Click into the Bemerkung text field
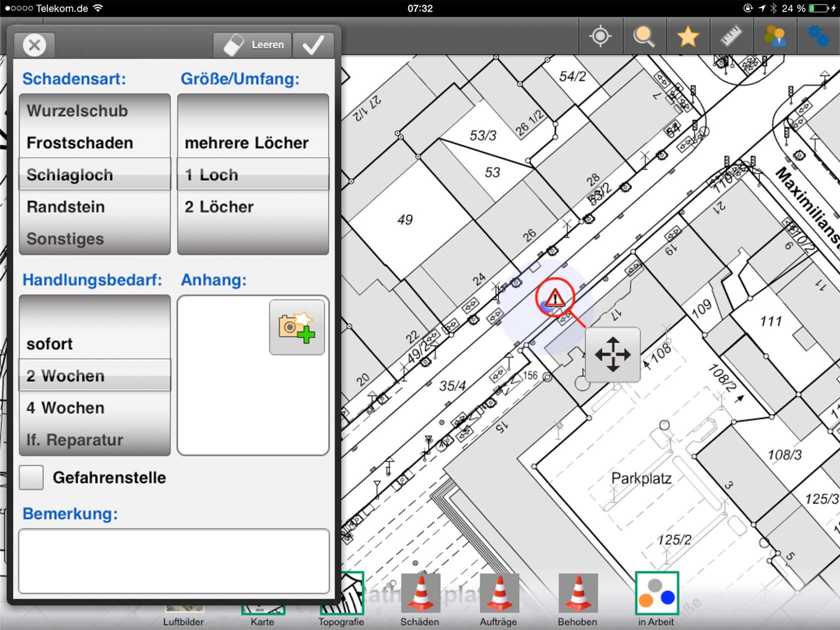840x630 pixels. point(174,561)
